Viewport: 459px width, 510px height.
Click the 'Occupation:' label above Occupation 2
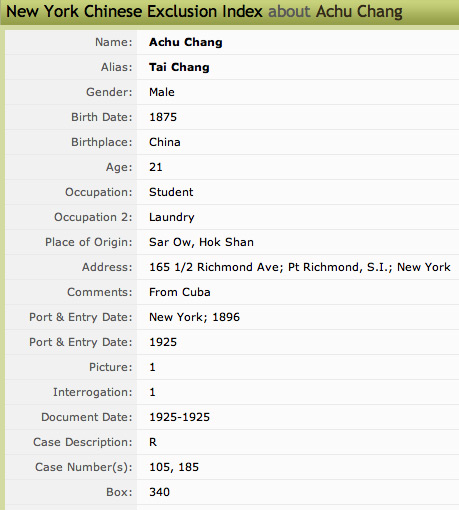pyautogui.click(x=99, y=192)
